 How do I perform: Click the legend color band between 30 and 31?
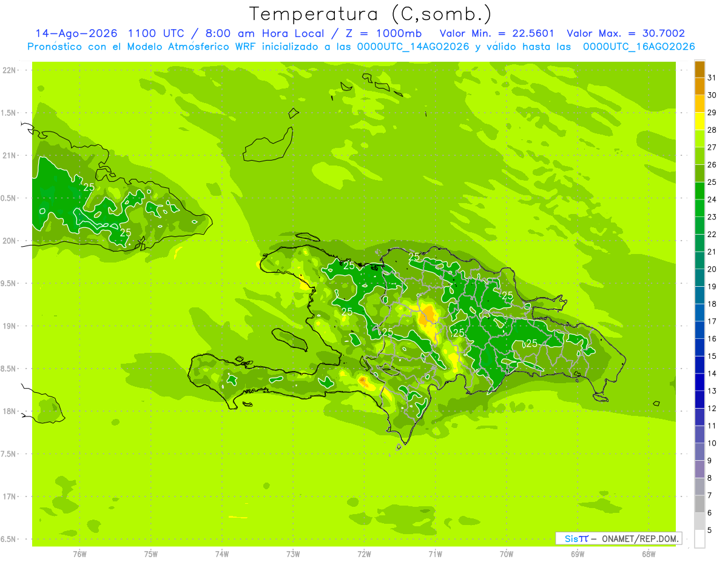click(x=699, y=87)
